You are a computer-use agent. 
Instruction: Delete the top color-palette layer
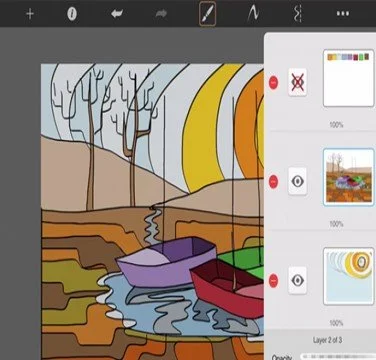(273, 82)
